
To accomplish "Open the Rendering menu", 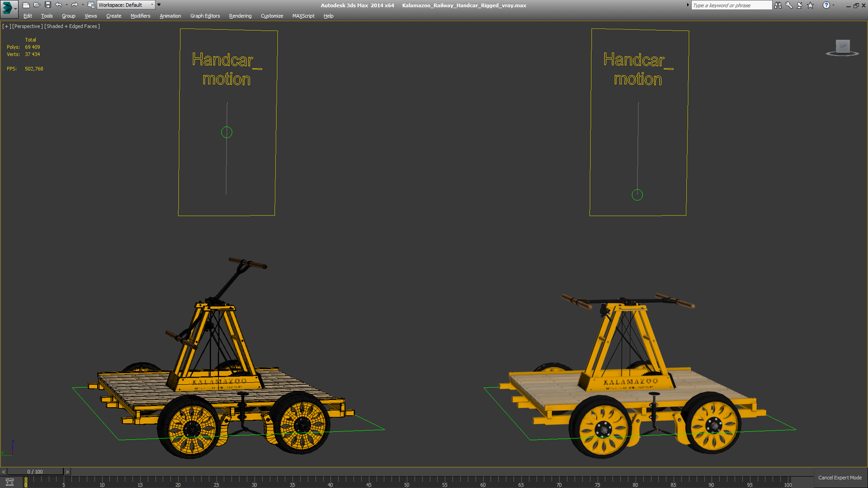I will [x=241, y=16].
